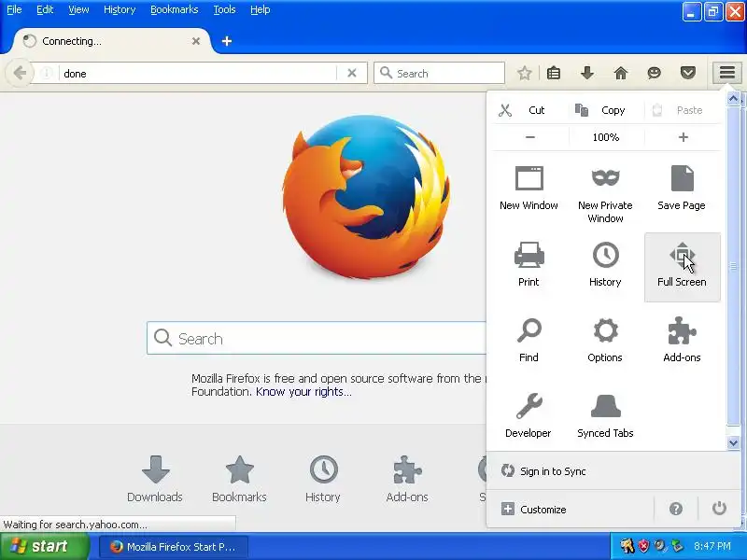Open the Edit menu
747x560 pixels.
[x=45, y=9]
